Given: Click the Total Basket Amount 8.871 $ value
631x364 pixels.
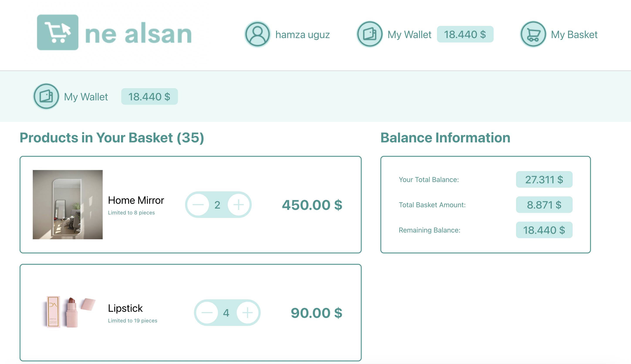Looking at the screenshot, I should pyautogui.click(x=544, y=205).
